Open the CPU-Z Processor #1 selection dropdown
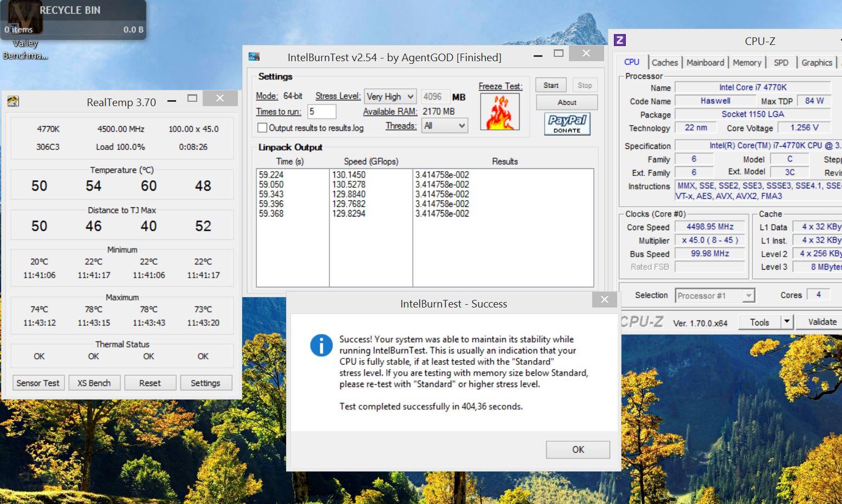 715,296
